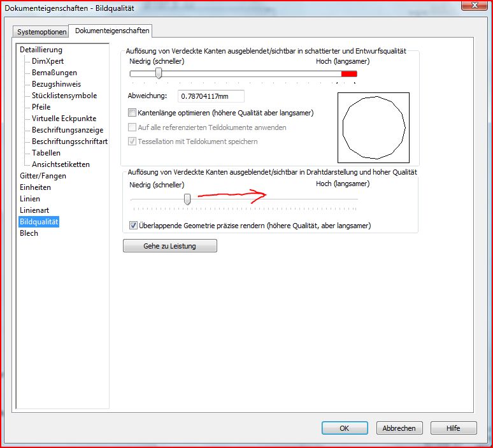Click the Abweichung value field
This screenshot has height=448, width=493.
(211, 96)
